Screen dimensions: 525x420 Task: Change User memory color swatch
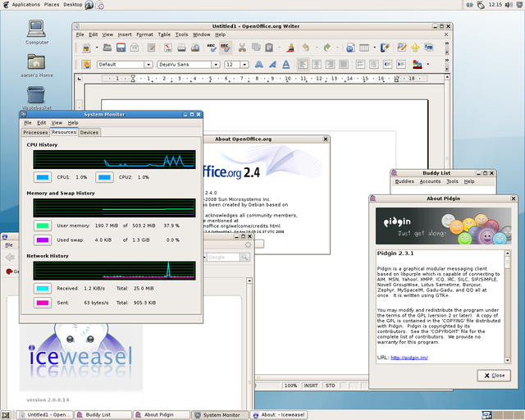pos(43,226)
